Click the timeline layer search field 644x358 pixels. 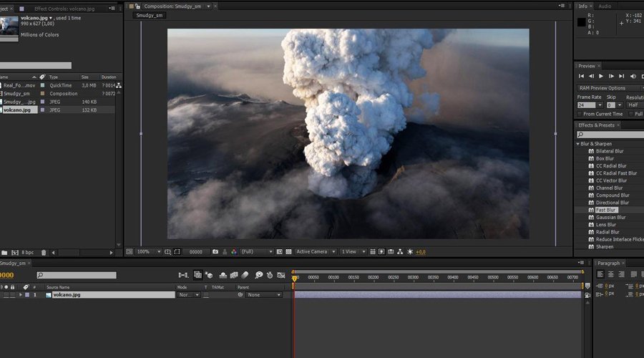77,275
